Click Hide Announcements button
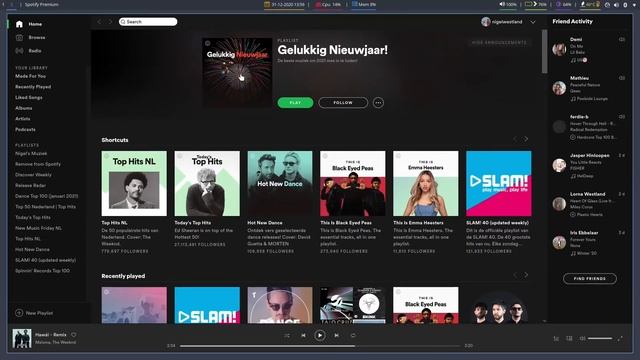The image size is (640, 360). point(499,42)
